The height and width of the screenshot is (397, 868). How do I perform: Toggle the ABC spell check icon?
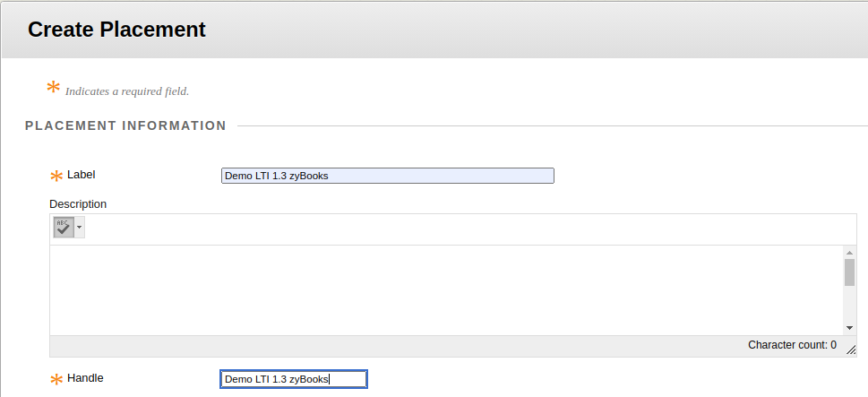(x=64, y=227)
